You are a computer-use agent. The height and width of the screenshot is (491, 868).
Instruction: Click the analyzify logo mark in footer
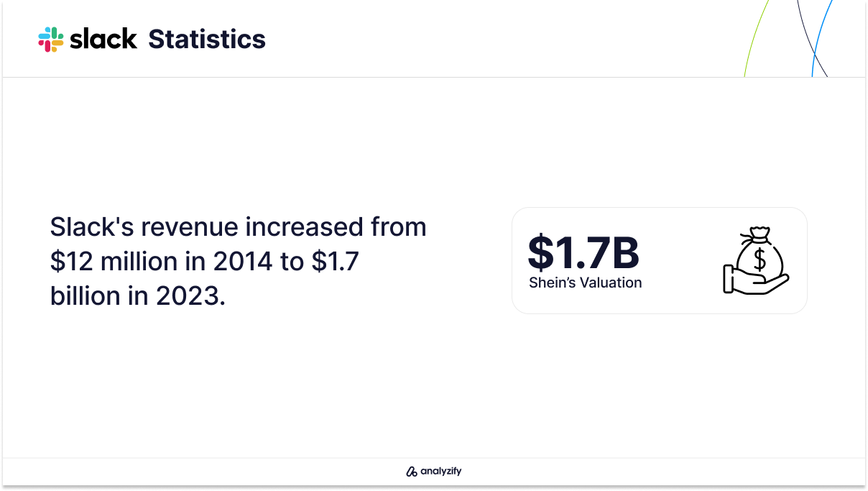(412, 472)
